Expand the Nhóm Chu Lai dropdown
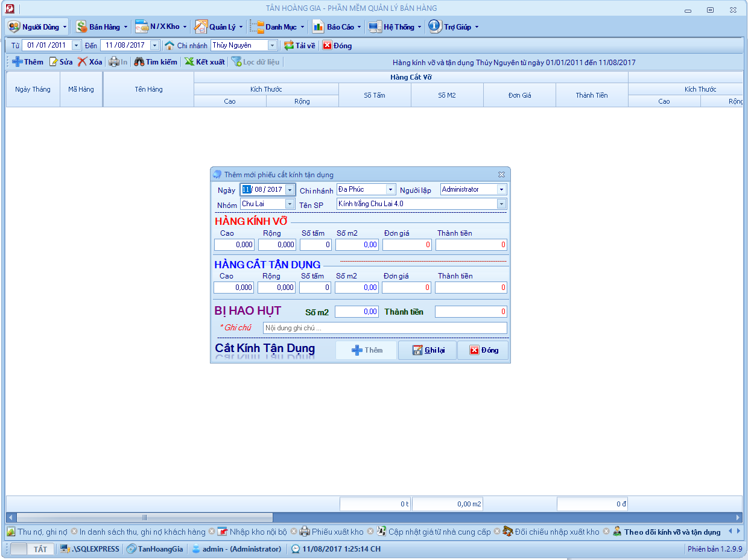 (x=290, y=204)
